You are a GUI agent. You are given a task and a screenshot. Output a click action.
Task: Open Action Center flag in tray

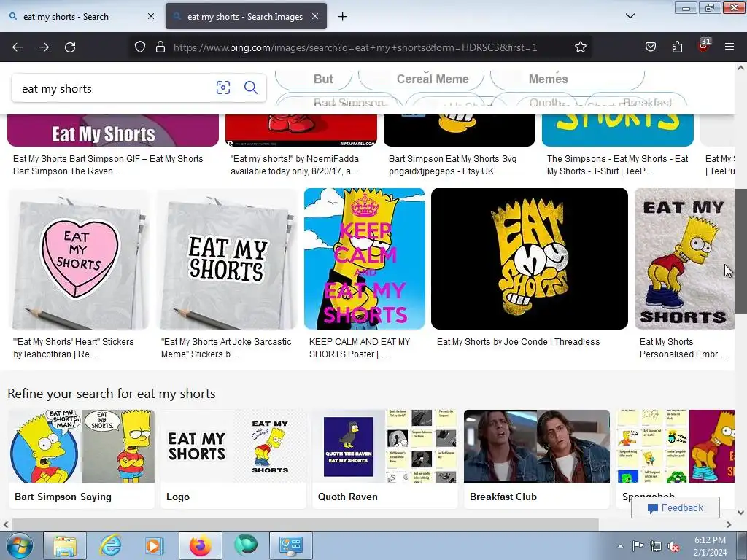[638, 546]
